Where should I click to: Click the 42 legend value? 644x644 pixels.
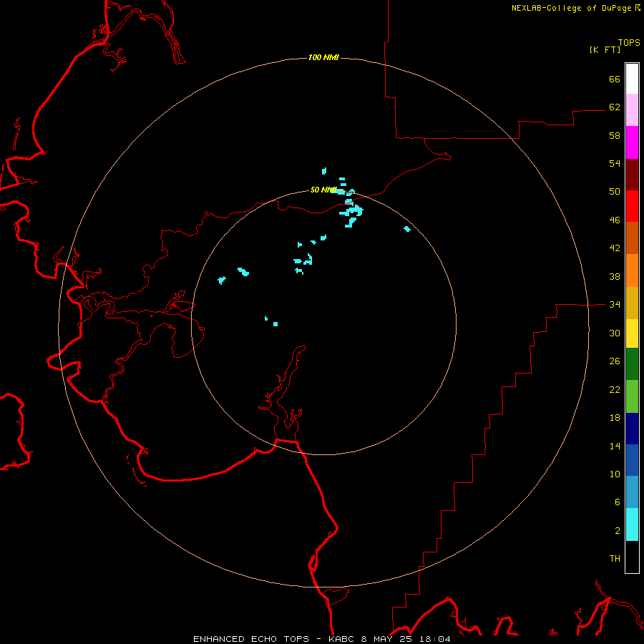point(615,248)
